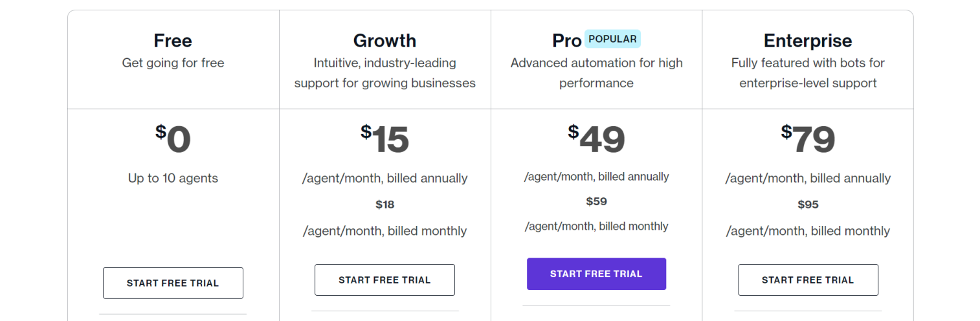Click the POPULAR badge next to Pro
Image resolution: width=980 pixels, height=321 pixels.
click(x=612, y=39)
